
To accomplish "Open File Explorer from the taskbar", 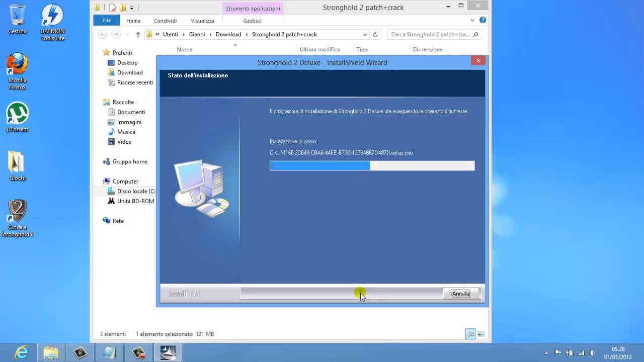I will tap(51, 352).
